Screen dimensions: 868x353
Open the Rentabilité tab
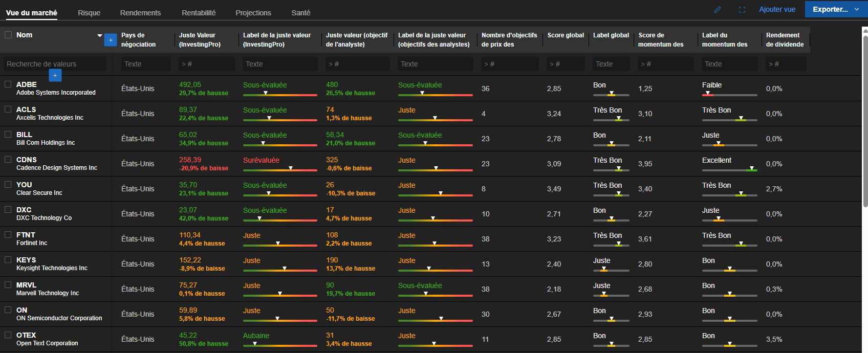click(x=199, y=13)
